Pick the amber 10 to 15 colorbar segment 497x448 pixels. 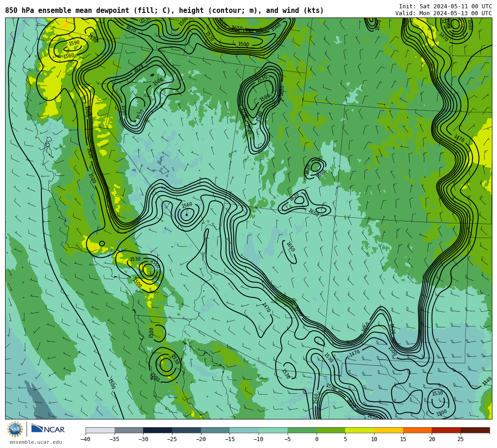pos(388,430)
